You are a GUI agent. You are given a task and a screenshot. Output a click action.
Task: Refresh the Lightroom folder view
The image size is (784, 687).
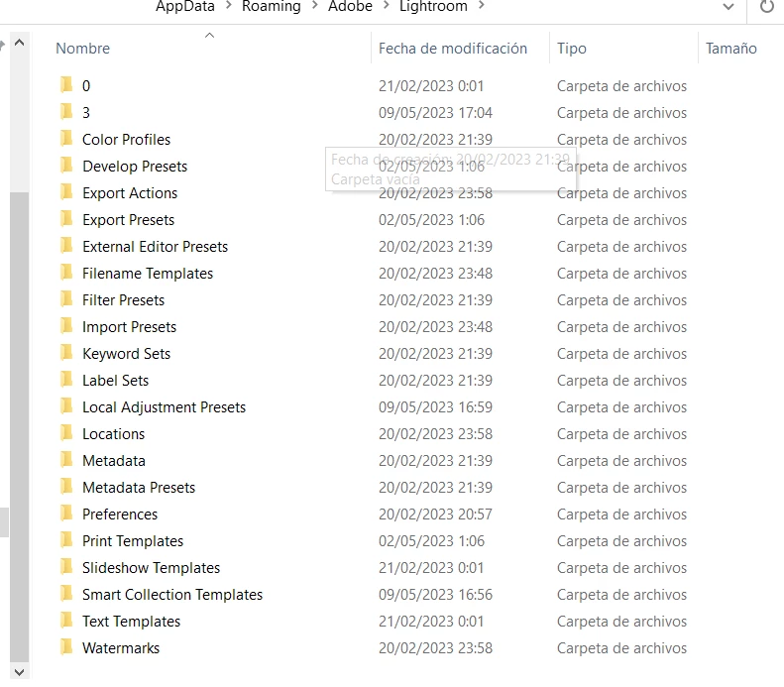point(767,7)
